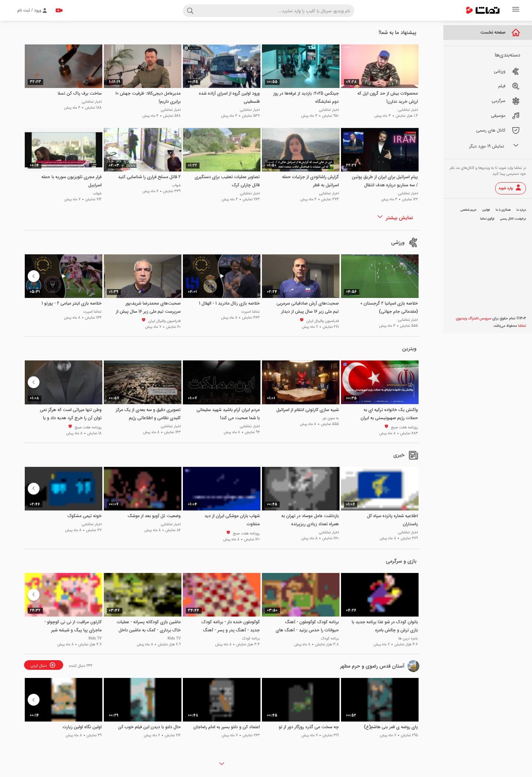
Task: Click the sports (ورزشی) sidebar icon
Action: [x=516, y=71]
